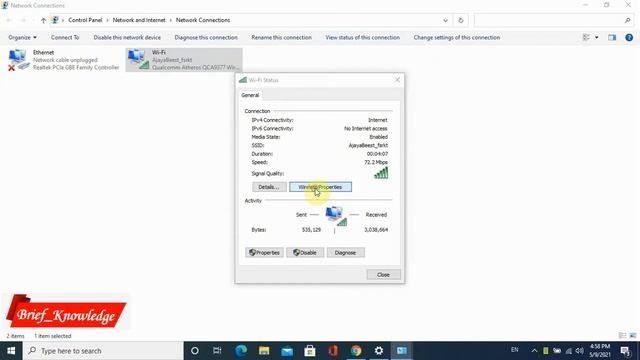Click the SSID value AjayaBeest_fsrkt
The width and height of the screenshot is (640, 360).
[x=368, y=145]
